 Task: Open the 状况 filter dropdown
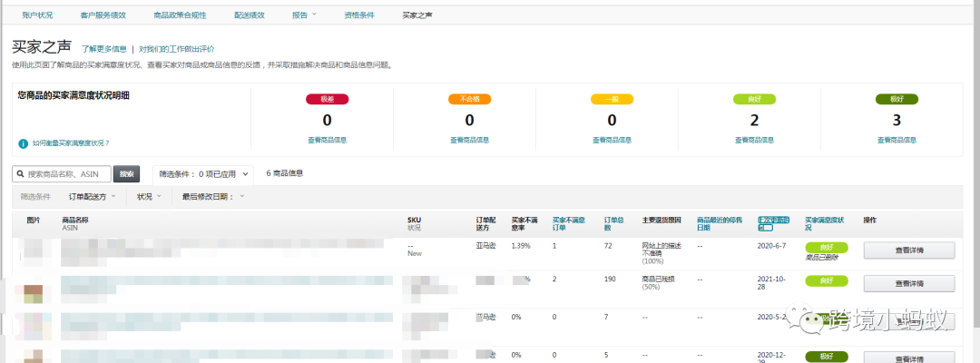[x=150, y=196]
